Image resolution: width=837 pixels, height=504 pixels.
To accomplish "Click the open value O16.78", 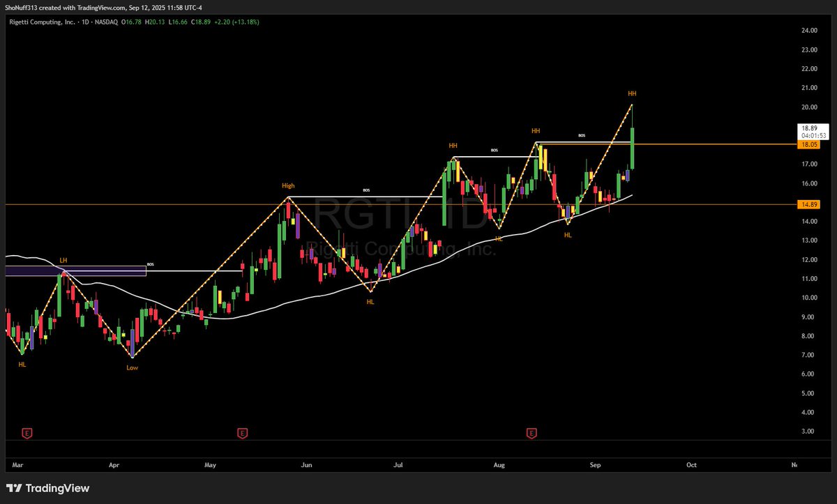I will pos(131,22).
